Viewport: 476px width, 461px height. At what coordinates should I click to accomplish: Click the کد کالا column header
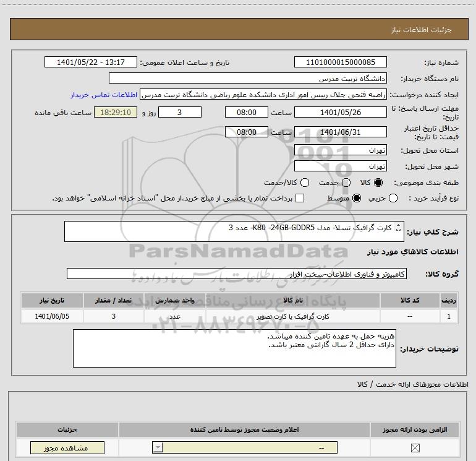click(x=410, y=300)
